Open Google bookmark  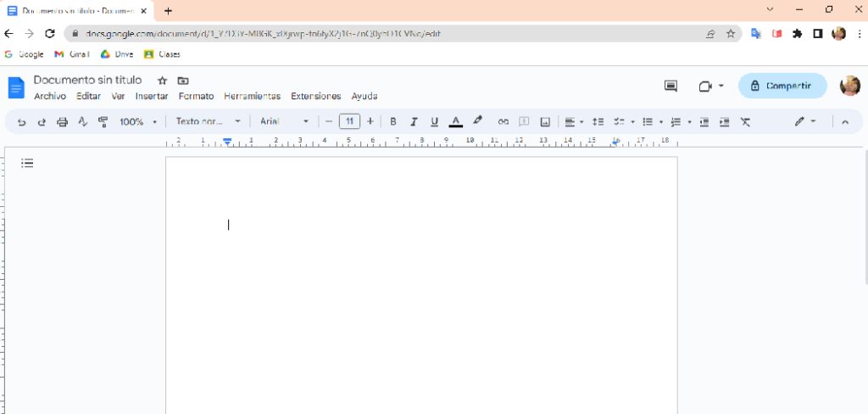pyautogui.click(x=24, y=54)
